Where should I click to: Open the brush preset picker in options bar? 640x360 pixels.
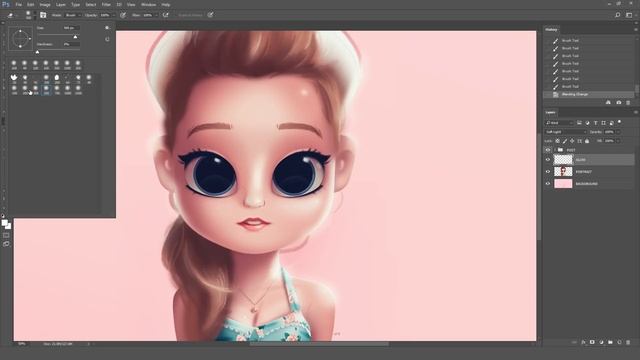(28, 15)
